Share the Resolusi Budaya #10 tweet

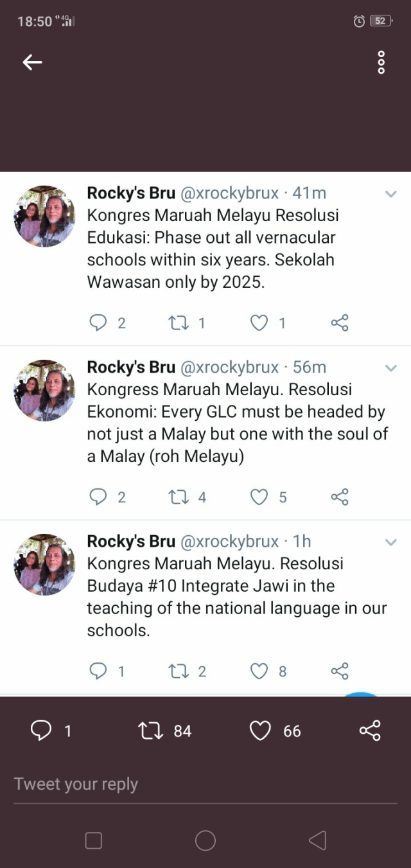[x=339, y=671]
